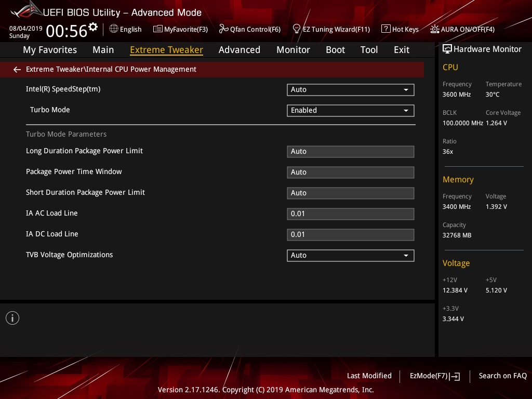Screen dimensions: 532x399
Task: Click the +12V value 12.384 V
Action: (455, 290)
